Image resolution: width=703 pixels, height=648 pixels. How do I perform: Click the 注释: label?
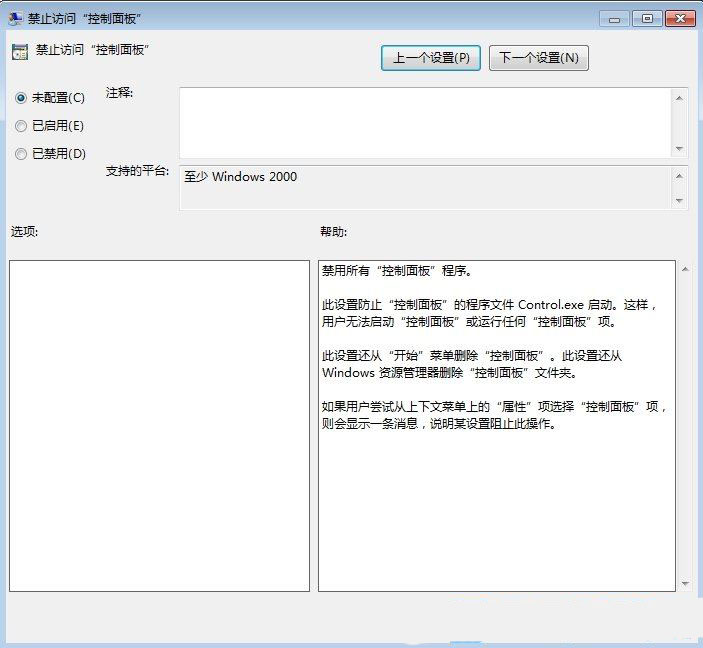(119, 93)
